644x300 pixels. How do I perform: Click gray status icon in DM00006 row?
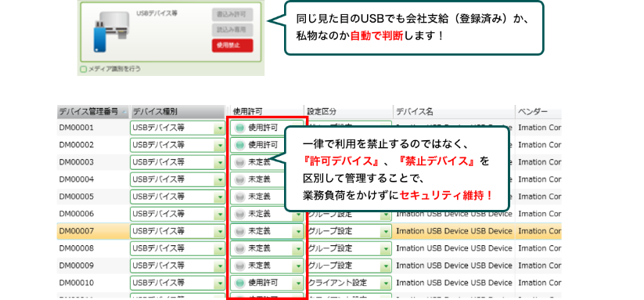tap(239, 214)
